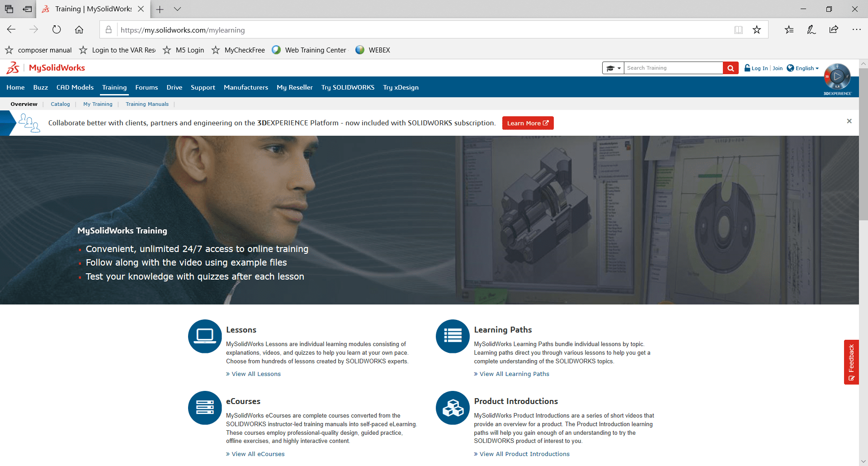Click the Lessons laptop icon
The image size is (868, 466).
pyautogui.click(x=205, y=336)
